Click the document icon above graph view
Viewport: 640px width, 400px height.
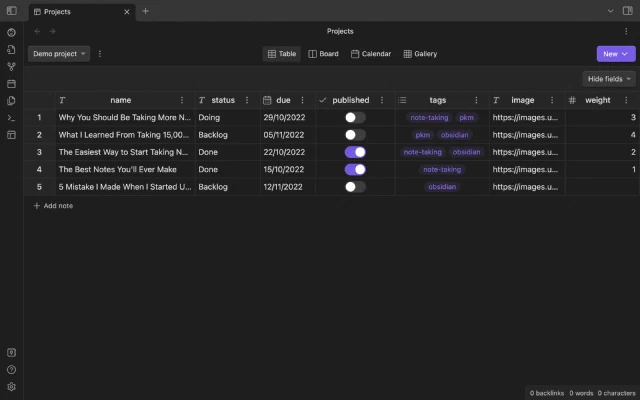11,50
